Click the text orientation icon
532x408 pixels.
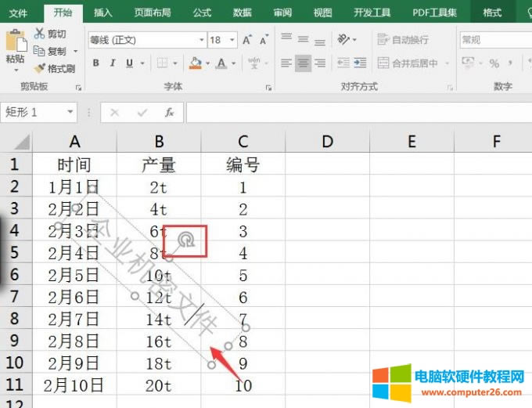point(343,39)
